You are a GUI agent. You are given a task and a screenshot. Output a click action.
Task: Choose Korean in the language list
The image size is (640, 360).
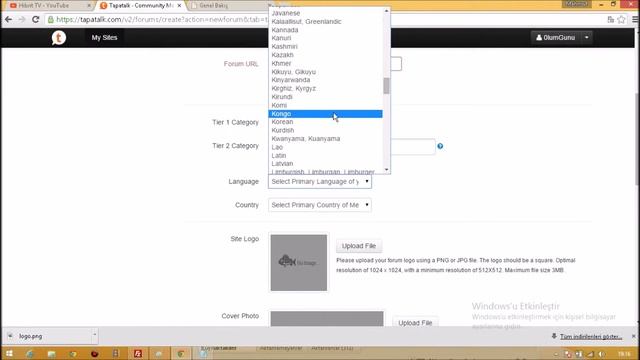click(x=325, y=122)
